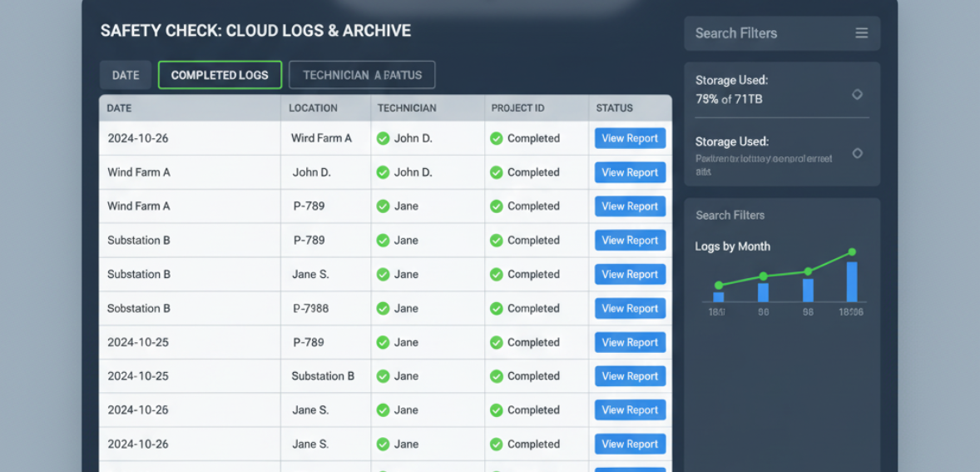Sort by the PROJECT ID column header
Image resolution: width=980 pixels, height=472 pixels.
point(517,108)
